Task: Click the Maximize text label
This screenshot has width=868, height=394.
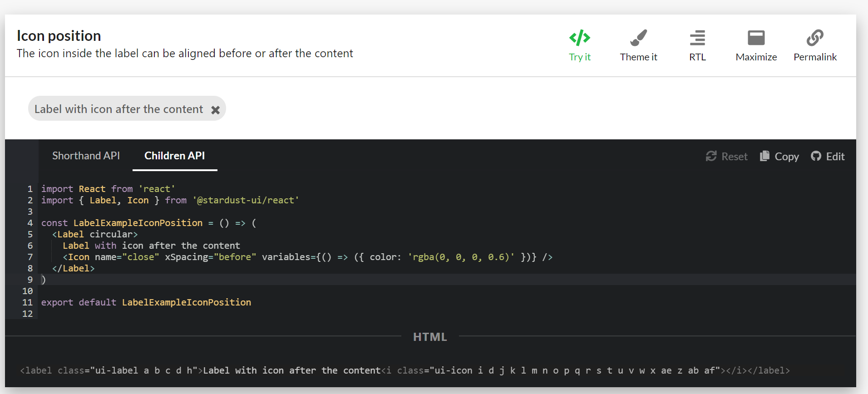Action: pos(756,57)
